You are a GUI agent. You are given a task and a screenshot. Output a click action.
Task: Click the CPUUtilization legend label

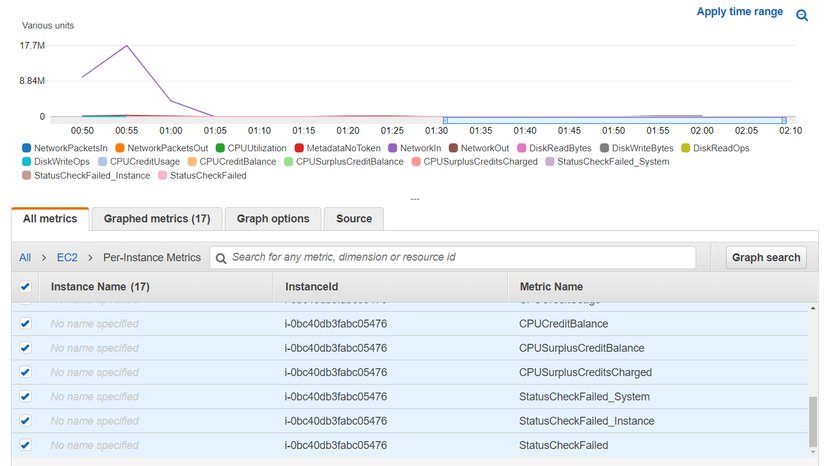point(257,148)
